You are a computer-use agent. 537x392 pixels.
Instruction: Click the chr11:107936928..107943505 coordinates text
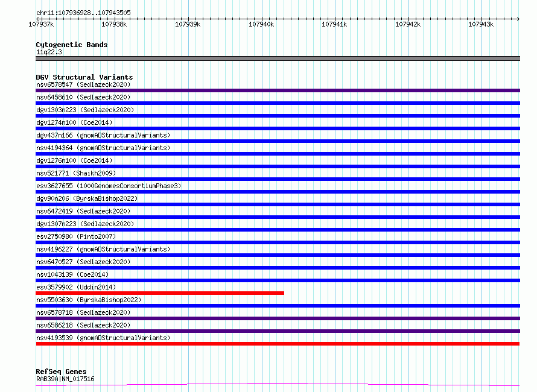coord(83,13)
